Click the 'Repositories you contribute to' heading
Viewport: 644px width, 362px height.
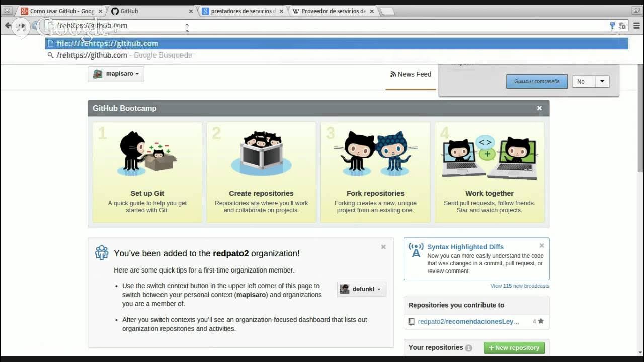(x=456, y=305)
